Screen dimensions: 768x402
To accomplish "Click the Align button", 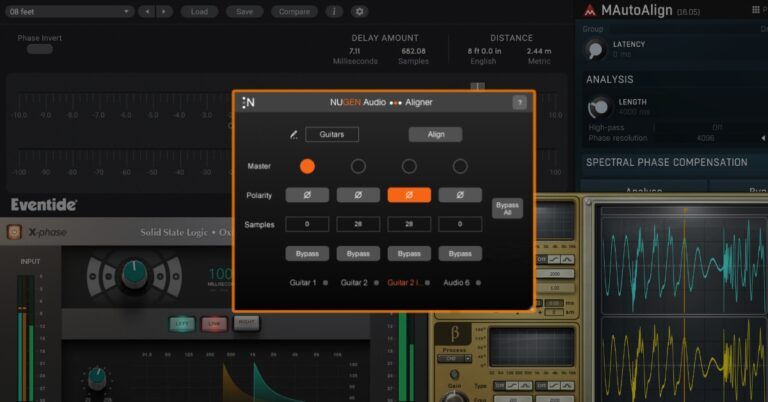I will pos(435,135).
